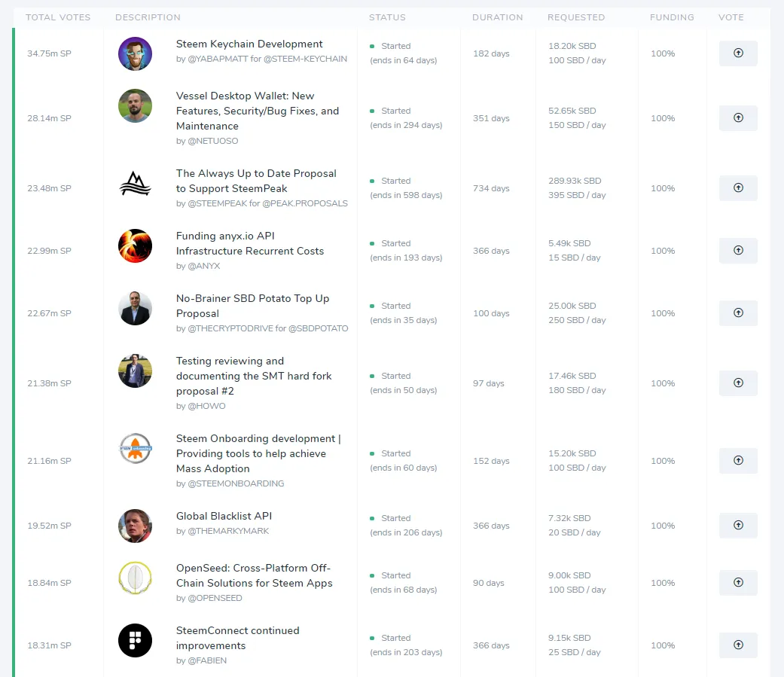
Task: Upvote the Steem Onboarding development proposal
Action: pyautogui.click(x=738, y=461)
